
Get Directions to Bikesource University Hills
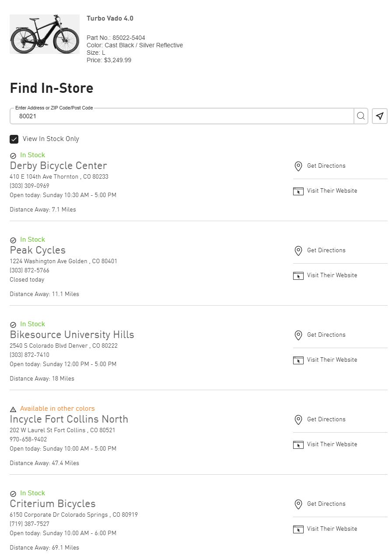click(326, 335)
